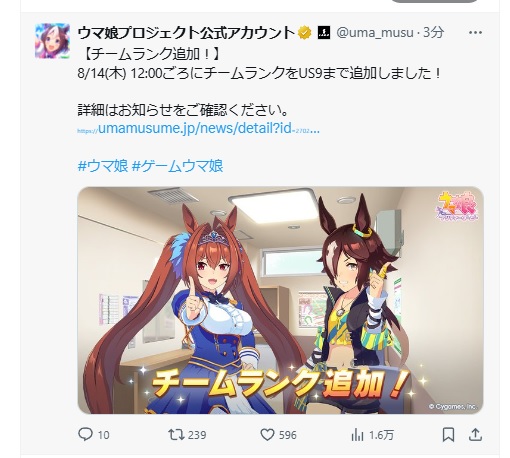Viewport: 510px width, 458px height.
Task: Like the post with heart icon
Action: 267,435
